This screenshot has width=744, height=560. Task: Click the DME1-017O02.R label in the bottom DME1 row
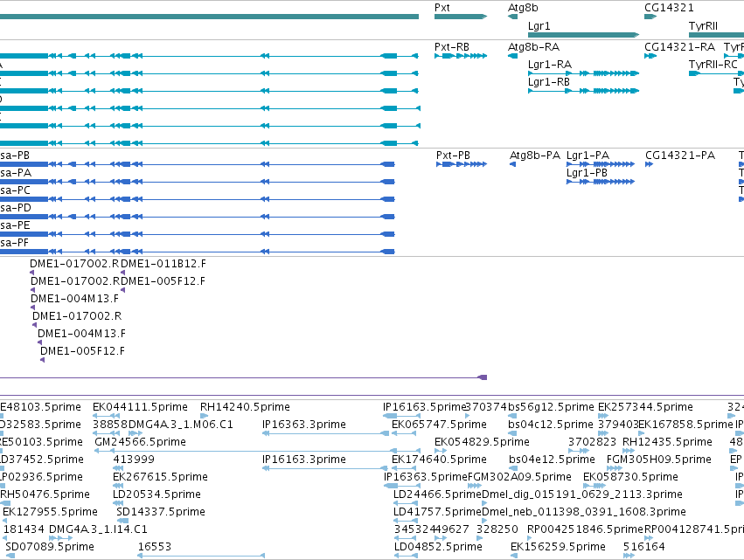tap(77, 315)
